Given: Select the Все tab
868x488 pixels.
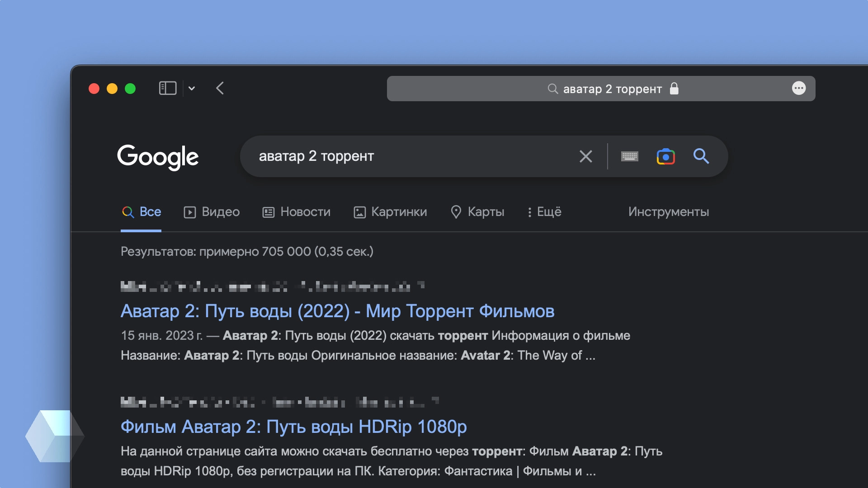Looking at the screenshot, I should click(x=141, y=212).
